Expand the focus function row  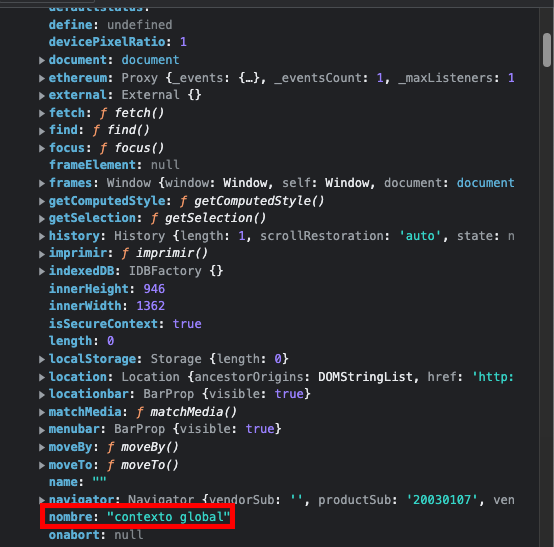click(42, 148)
